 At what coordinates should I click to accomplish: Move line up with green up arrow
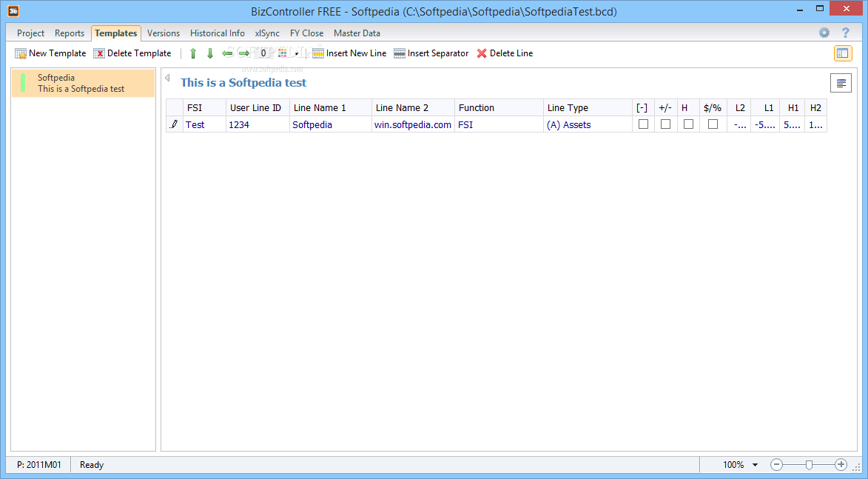coord(193,53)
